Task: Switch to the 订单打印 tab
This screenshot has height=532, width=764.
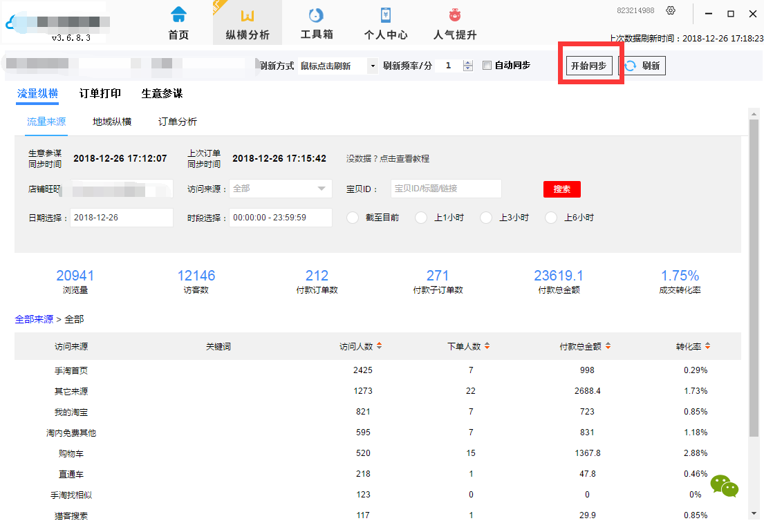Action: pos(100,94)
